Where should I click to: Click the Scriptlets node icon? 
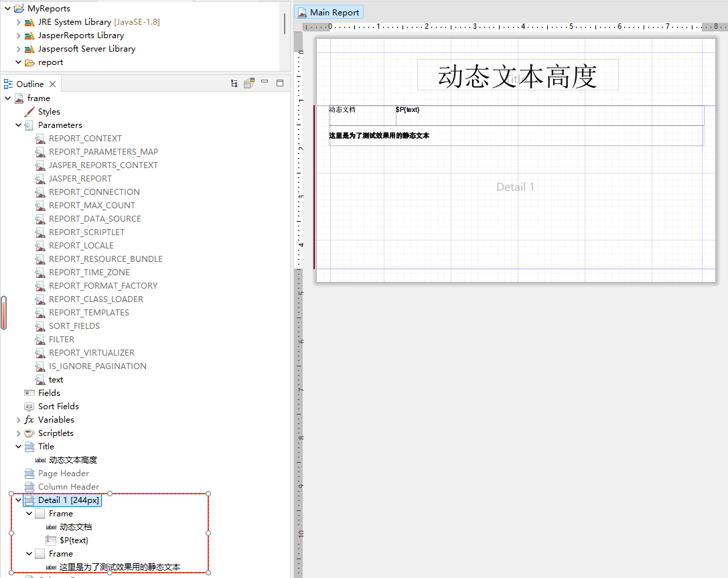point(29,433)
